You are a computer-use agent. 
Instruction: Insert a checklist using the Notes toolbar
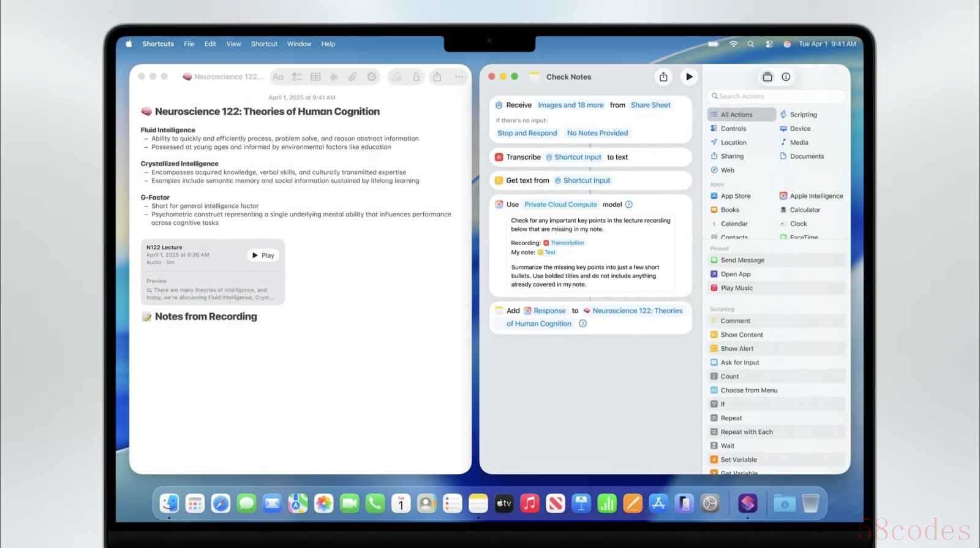(x=297, y=77)
